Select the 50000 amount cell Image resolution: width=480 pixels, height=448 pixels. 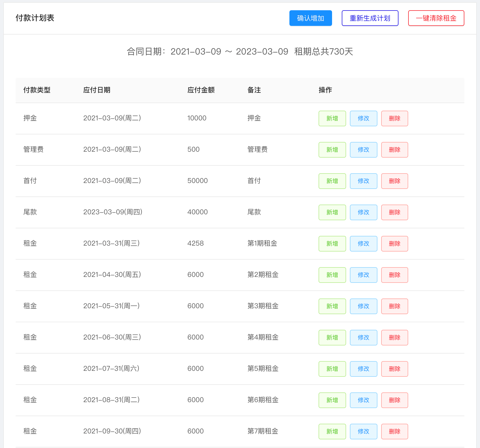click(197, 181)
